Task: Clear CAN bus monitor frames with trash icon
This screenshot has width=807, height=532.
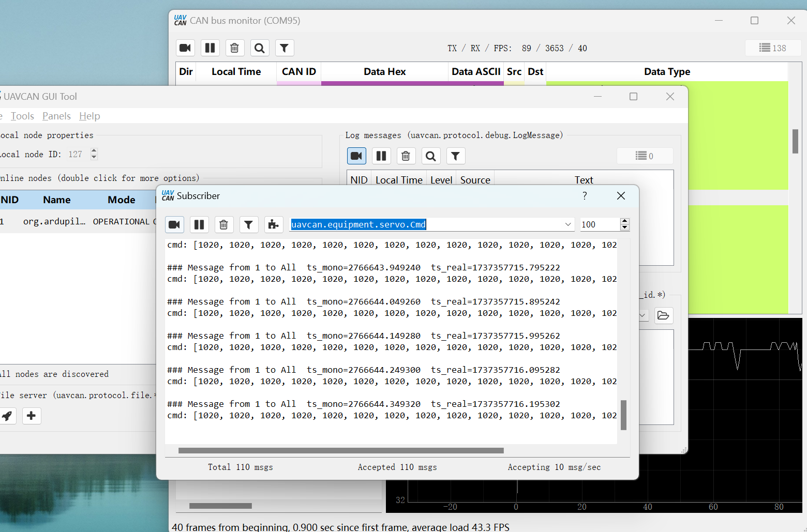Action: point(234,48)
